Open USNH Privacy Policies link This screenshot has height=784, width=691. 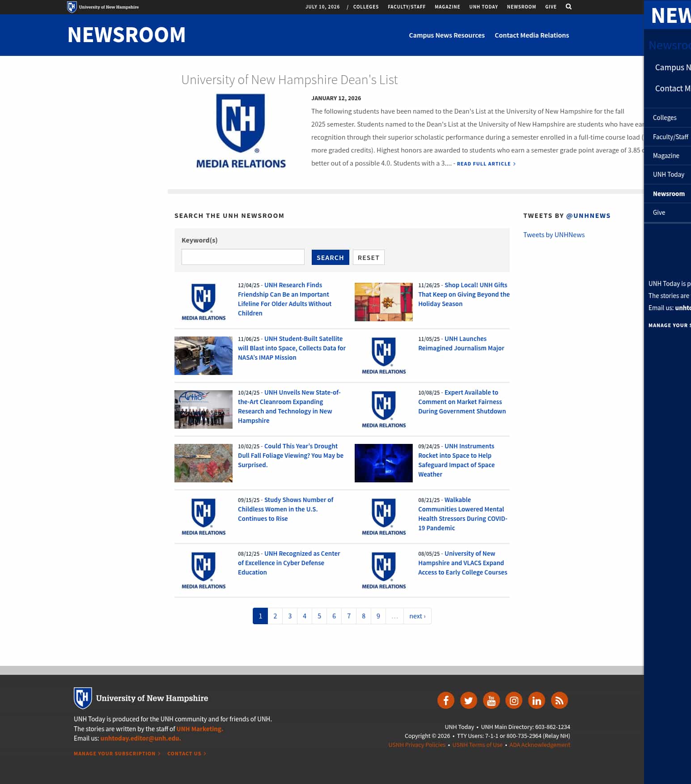[417, 745]
